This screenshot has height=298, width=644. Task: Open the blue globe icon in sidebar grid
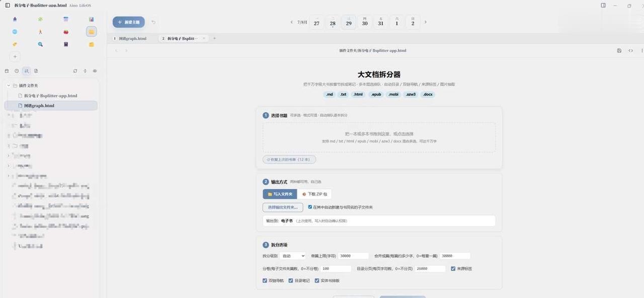coord(15,32)
